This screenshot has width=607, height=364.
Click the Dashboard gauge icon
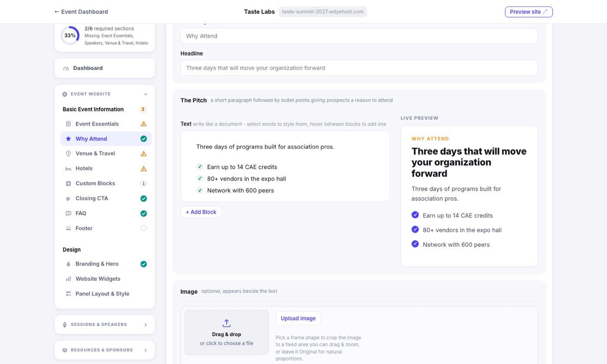(x=66, y=68)
